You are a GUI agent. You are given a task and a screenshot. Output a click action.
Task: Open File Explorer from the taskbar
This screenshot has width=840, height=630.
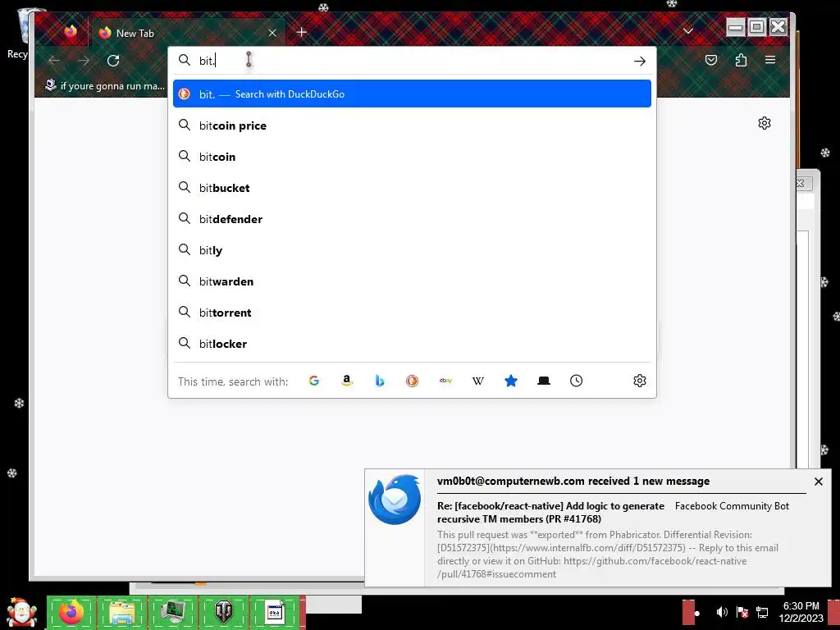(121, 612)
